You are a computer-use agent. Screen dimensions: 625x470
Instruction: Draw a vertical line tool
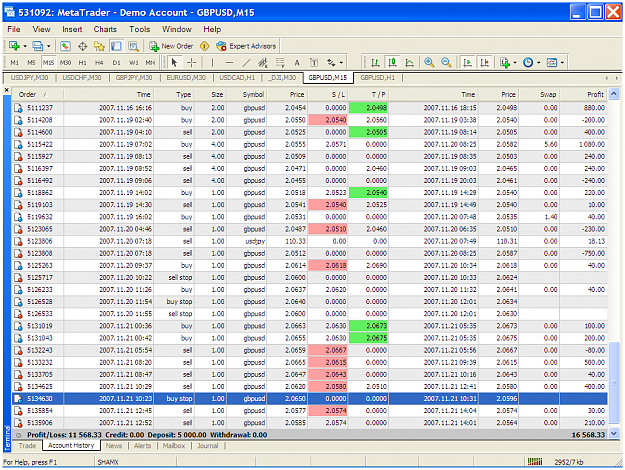tap(212, 63)
